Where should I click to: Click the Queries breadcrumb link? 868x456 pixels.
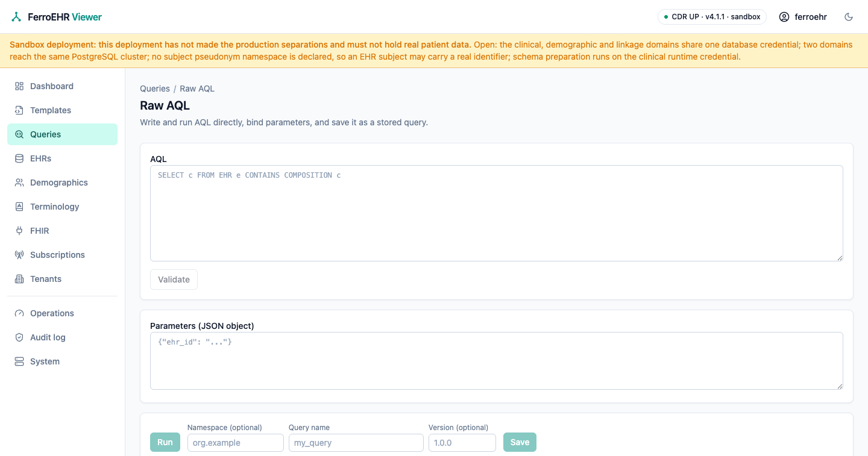[155, 89]
